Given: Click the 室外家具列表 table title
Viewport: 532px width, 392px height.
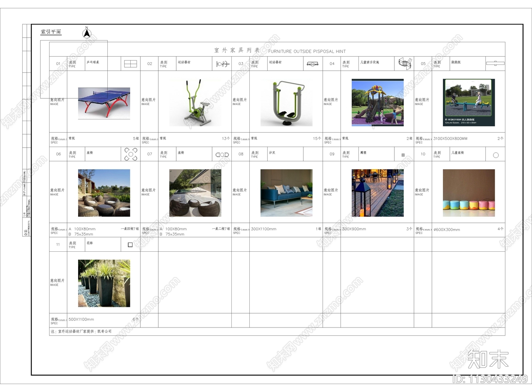Looking at the screenshot, I should pyautogui.click(x=237, y=50).
